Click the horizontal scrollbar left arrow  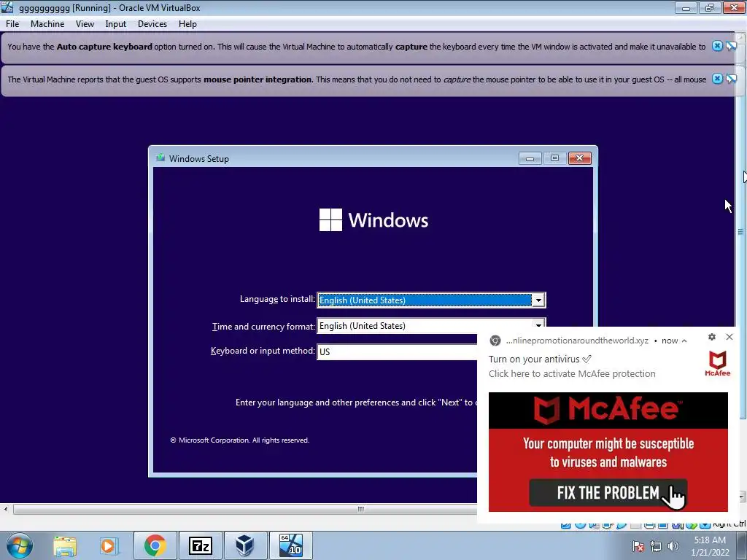(x=6, y=509)
